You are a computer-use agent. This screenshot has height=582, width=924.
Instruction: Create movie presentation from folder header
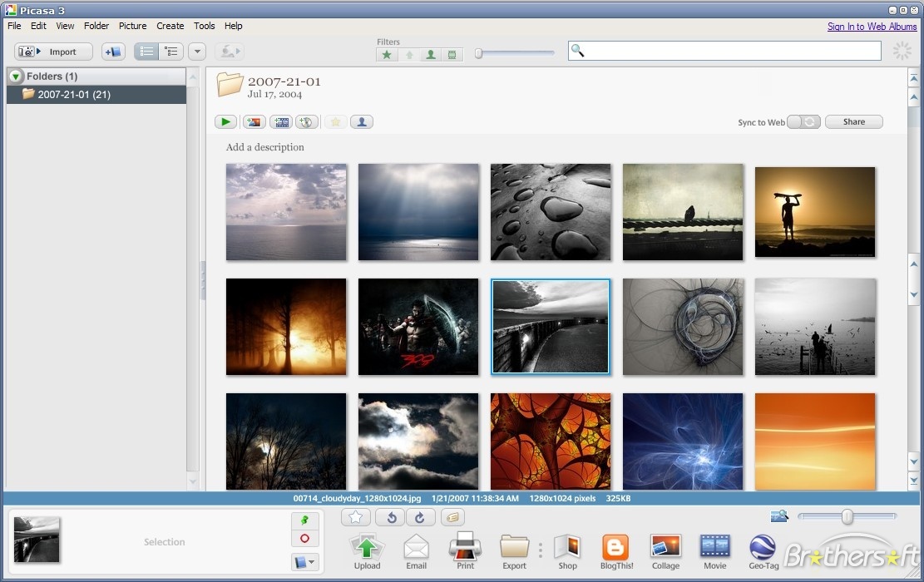pos(281,122)
